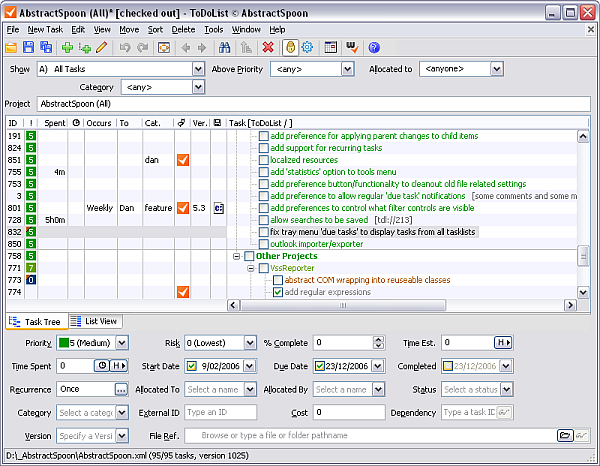Open the Tools menu

pos(214,30)
